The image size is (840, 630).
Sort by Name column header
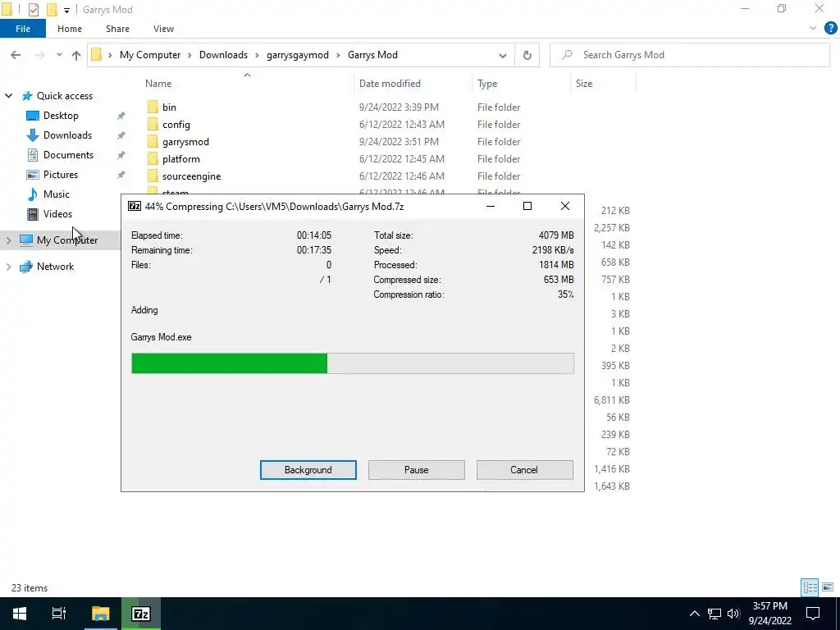158,84
